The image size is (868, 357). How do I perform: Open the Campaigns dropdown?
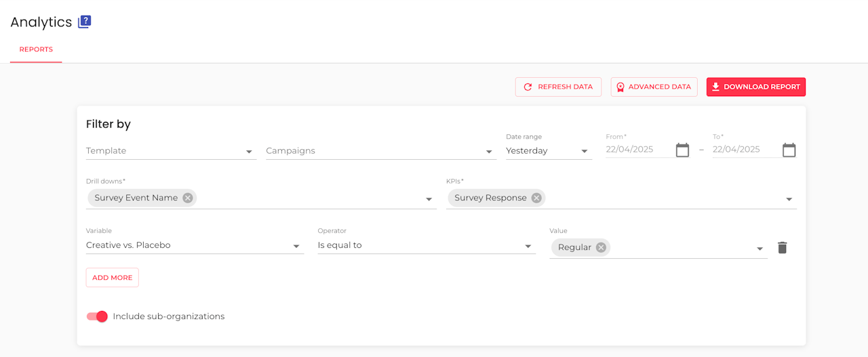pyautogui.click(x=489, y=152)
